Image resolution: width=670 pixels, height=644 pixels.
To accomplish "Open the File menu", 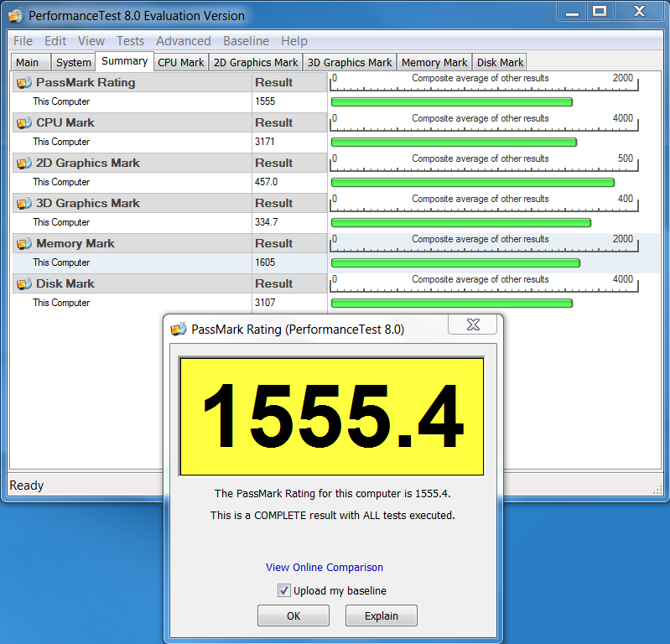I will (x=23, y=41).
